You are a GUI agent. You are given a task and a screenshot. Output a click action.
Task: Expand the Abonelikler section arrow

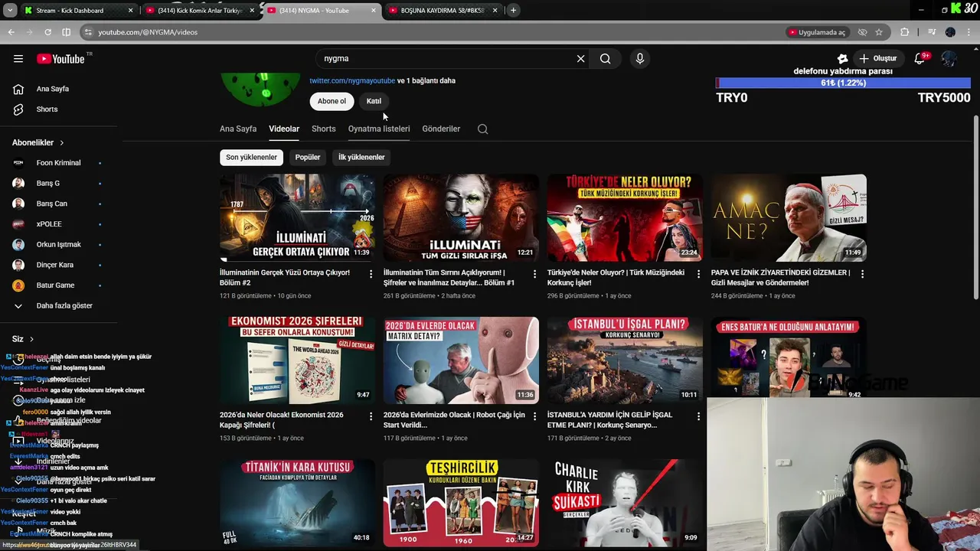[x=62, y=143]
